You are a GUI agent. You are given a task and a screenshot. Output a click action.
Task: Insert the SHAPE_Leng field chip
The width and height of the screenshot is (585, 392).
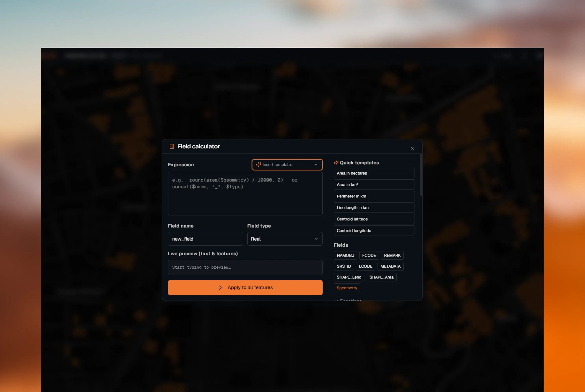[x=349, y=277]
